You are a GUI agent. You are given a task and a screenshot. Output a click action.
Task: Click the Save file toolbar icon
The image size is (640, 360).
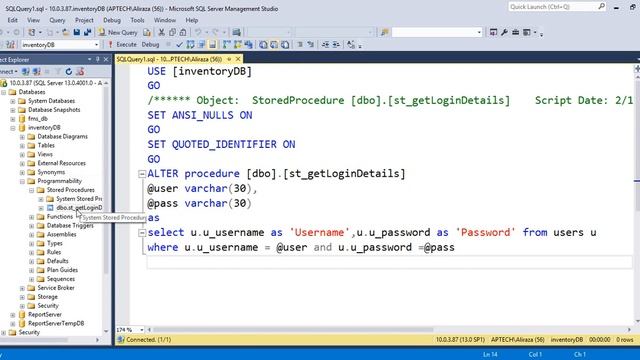point(77,32)
